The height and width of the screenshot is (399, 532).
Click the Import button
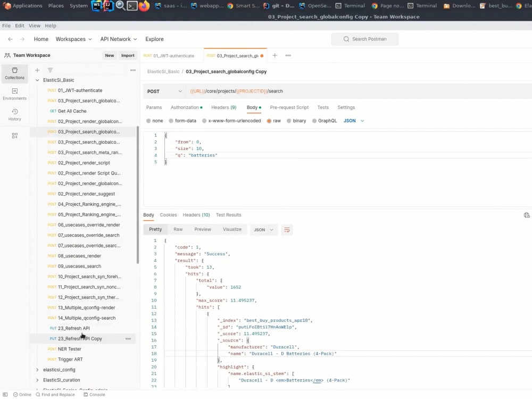[x=128, y=55]
